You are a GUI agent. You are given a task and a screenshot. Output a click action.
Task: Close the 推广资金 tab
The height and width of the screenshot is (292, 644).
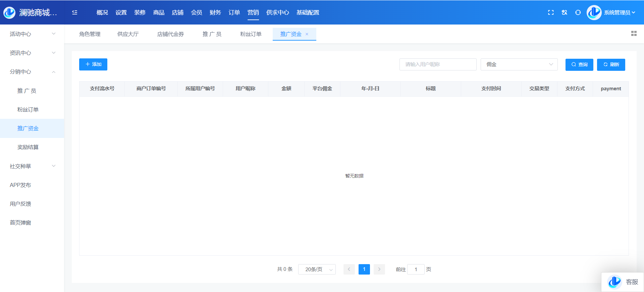[307, 34]
